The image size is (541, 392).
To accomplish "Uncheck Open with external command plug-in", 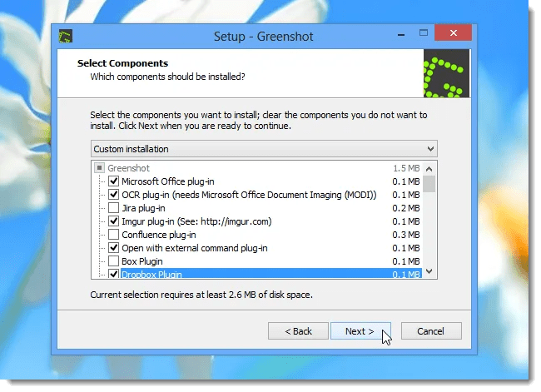I will point(113,248).
